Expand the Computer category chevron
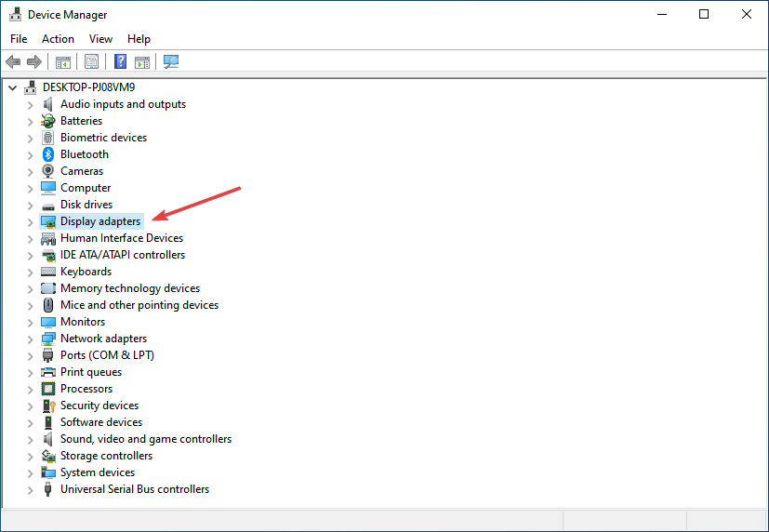This screenshot has width=769, height=532. click(31, 189)
